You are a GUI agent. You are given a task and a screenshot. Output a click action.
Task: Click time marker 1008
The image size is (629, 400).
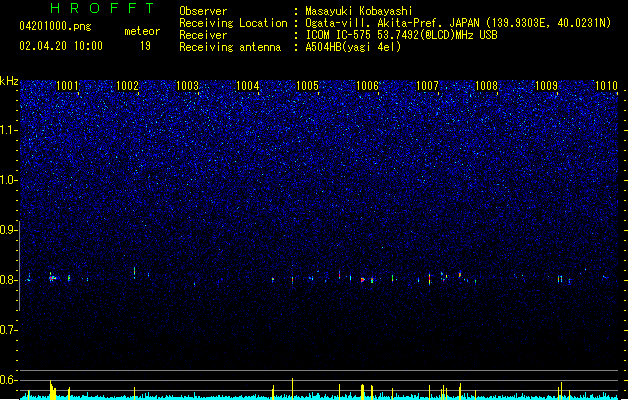tap(486, 86)
